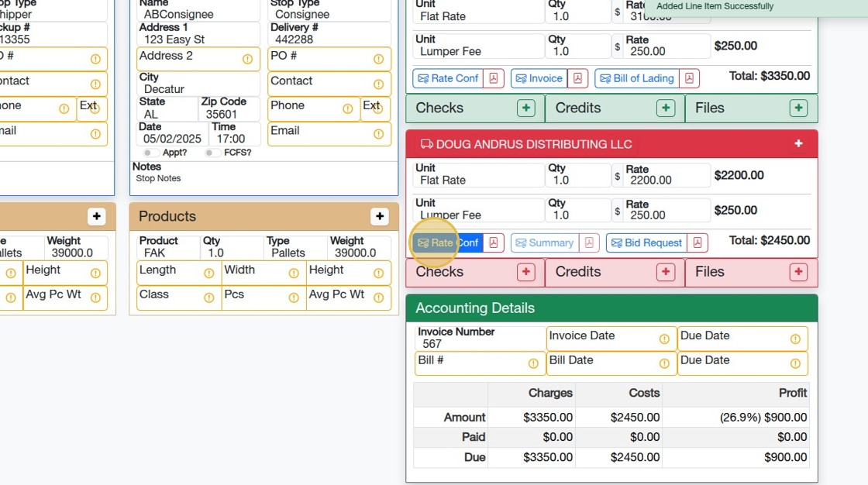
Task: Edit Address 1 123 Easy St field
Action: [x=198, y=34]
